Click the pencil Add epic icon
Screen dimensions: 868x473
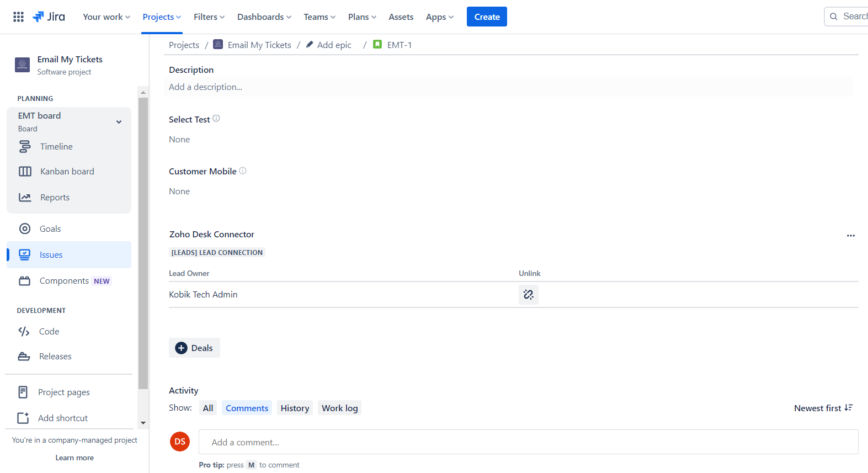(310, 44)
